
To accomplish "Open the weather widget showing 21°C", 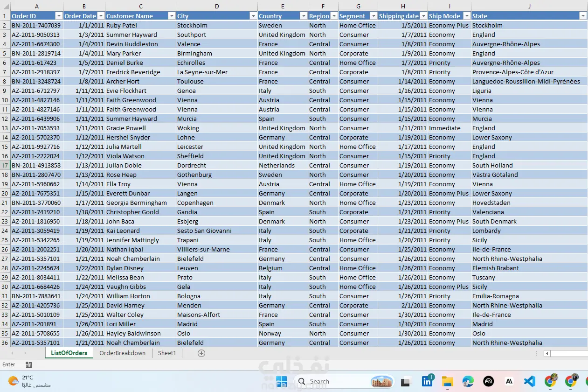I will [29, 381].
